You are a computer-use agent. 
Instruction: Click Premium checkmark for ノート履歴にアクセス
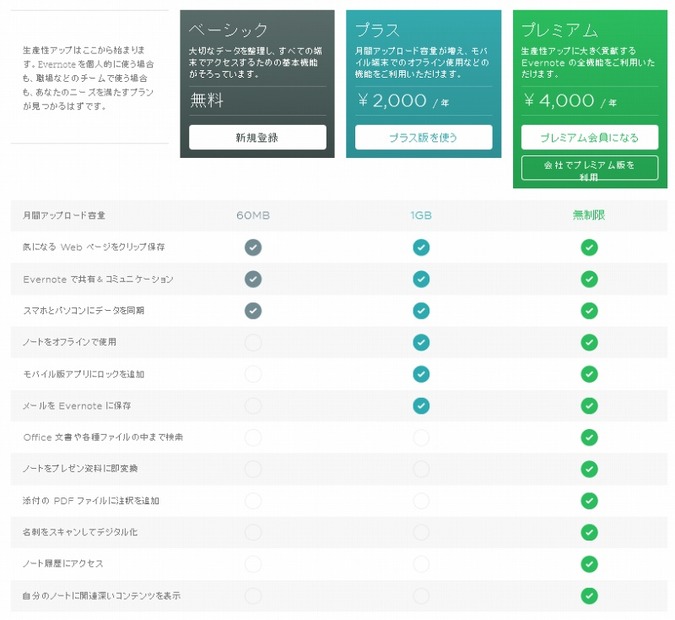(589, 564)
